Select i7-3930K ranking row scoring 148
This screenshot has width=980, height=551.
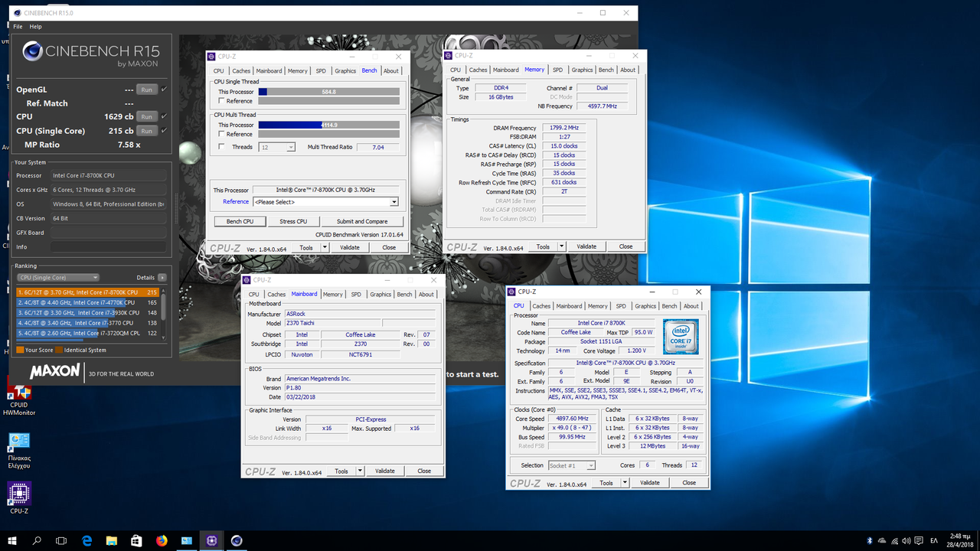pos(87,312)
